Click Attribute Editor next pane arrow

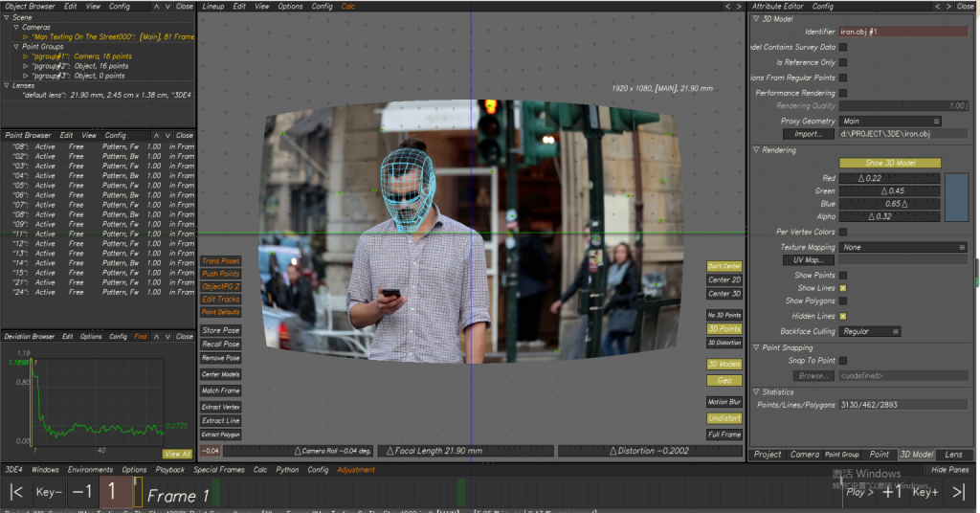pyautogui.click(x=948, y=7)
